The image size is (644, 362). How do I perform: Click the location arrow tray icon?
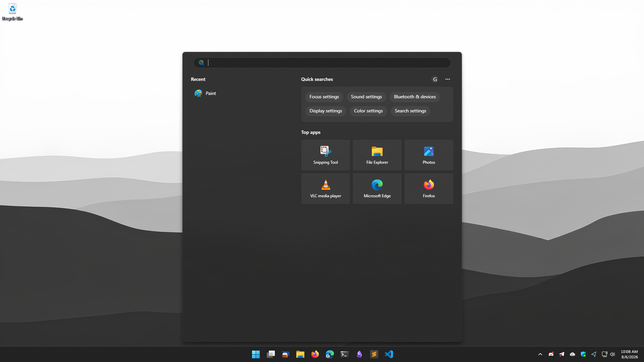[594, 354]
